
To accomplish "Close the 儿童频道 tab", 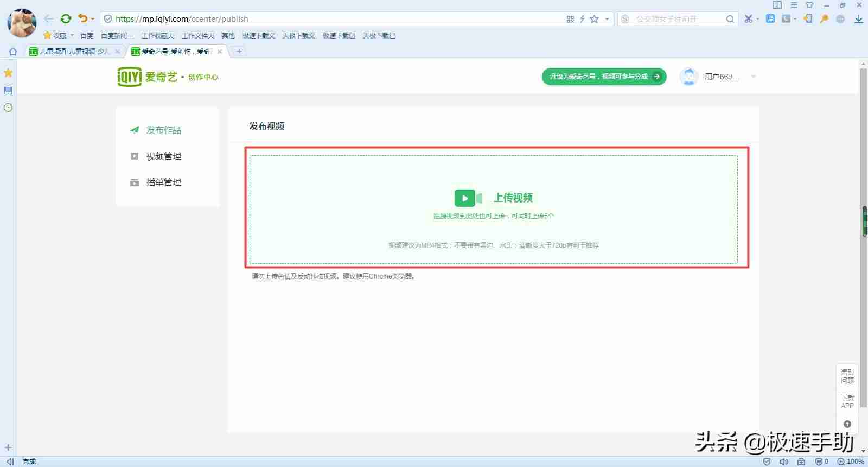I will (118, 52).
